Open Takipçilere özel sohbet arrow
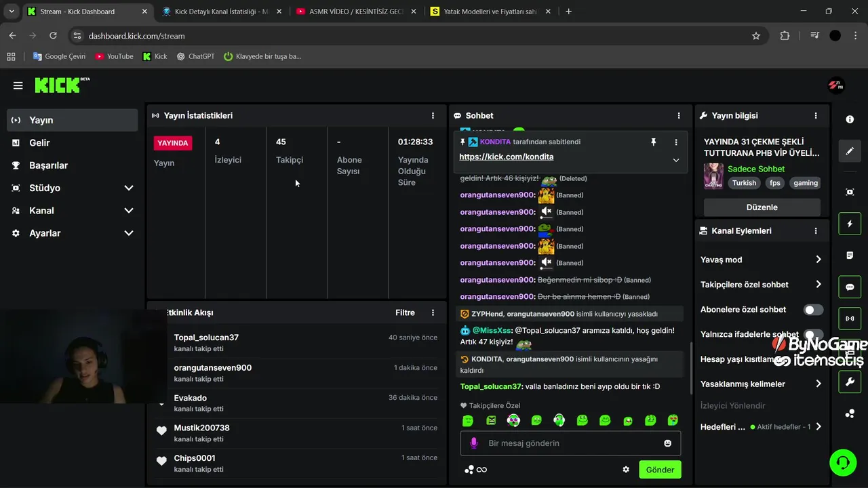Image resolution: width=868 pixels, height=488 pixels. (x=818, y=285)
